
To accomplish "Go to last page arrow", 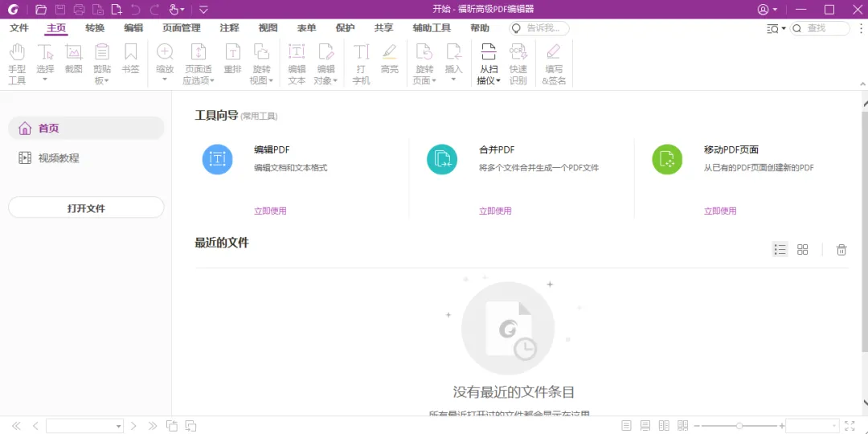I will [152, 426].
